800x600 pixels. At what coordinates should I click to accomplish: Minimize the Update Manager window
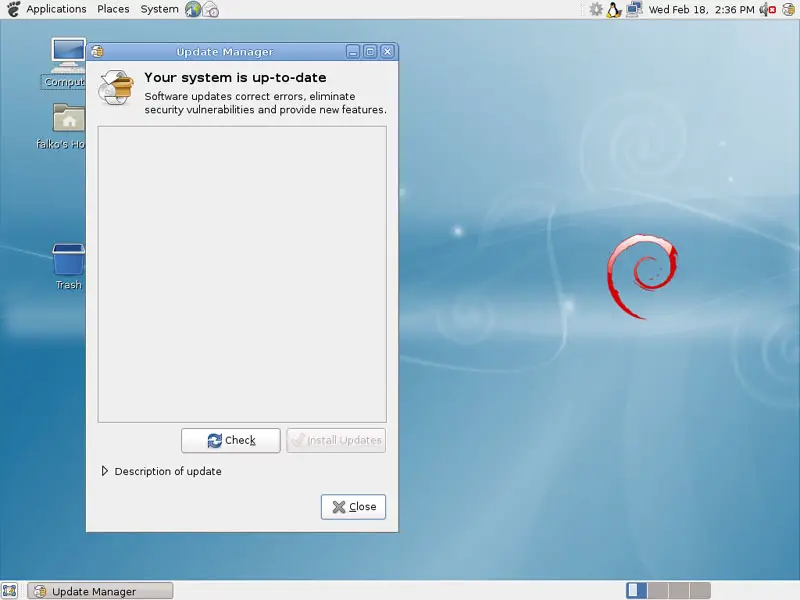[x=353, y=52]
